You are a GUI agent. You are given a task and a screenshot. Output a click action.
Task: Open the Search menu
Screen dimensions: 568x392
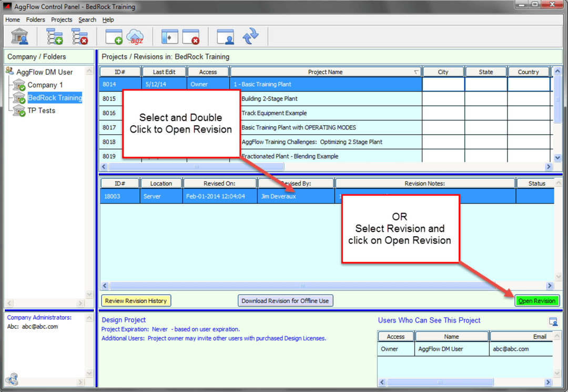click(87, 19)
